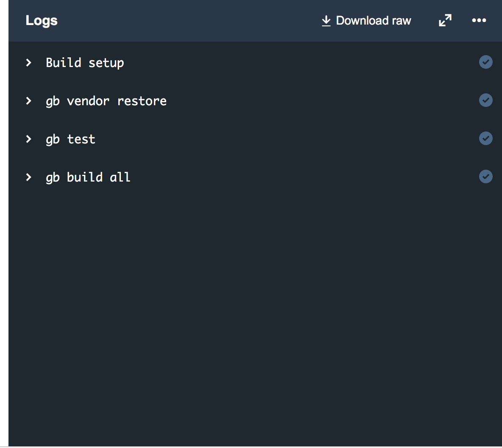This screenshot has height=448, width=502.
Task: Expand logs to full screen
Action: 445,20
